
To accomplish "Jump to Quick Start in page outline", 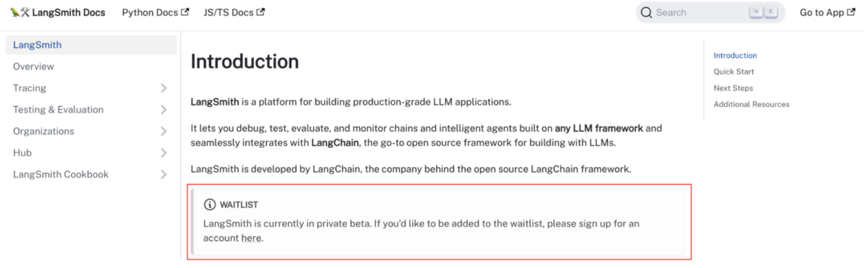I will [x=733, y=72].
